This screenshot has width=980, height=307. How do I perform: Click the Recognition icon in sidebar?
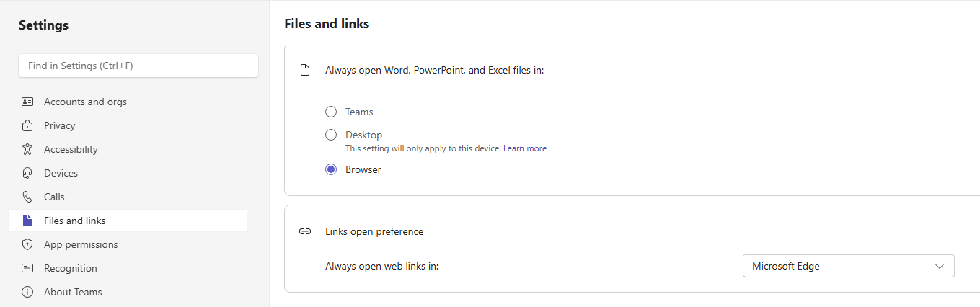pyautogui.click(x=27, y=268)
